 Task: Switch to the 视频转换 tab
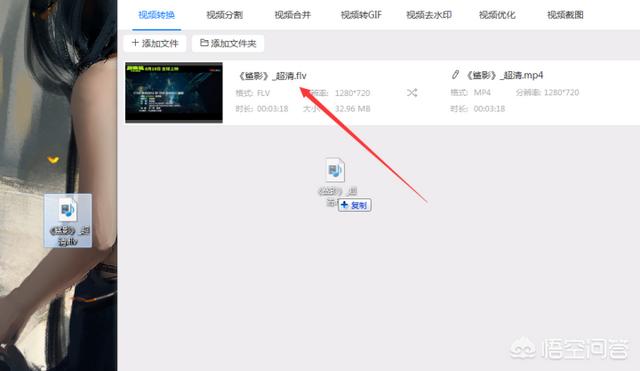[156, 15]
